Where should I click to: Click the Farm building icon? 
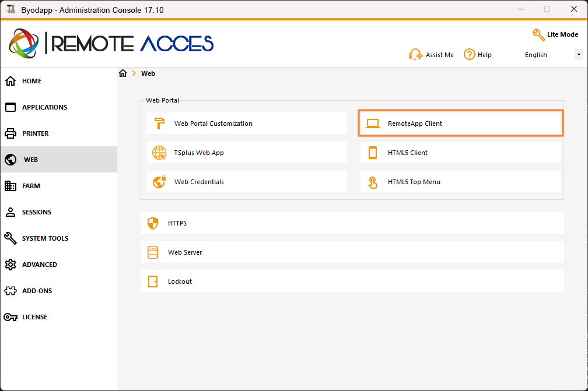[x=10, y=186]
